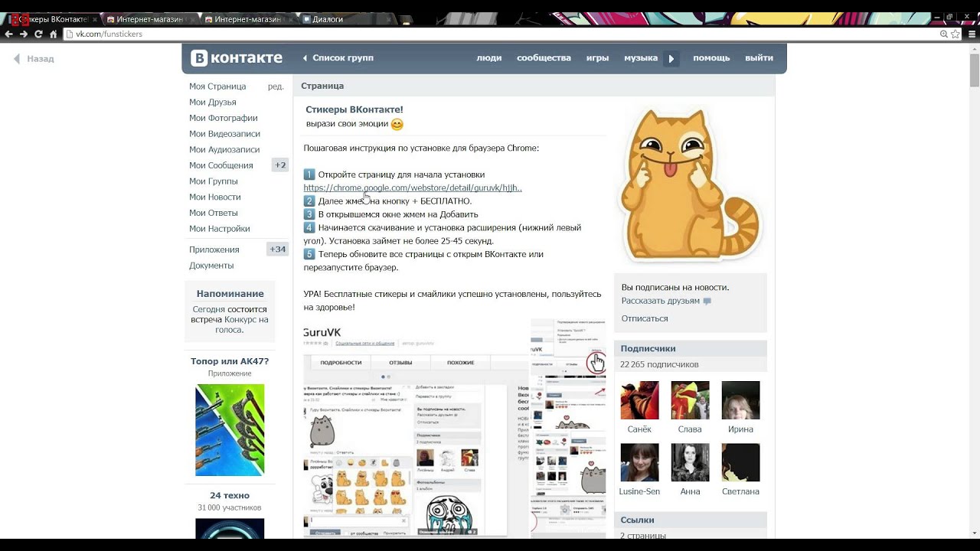This screenshot has height=551, width=980.
Task: Open Мои Видеозаписи
Action: (x=224, y=134)
